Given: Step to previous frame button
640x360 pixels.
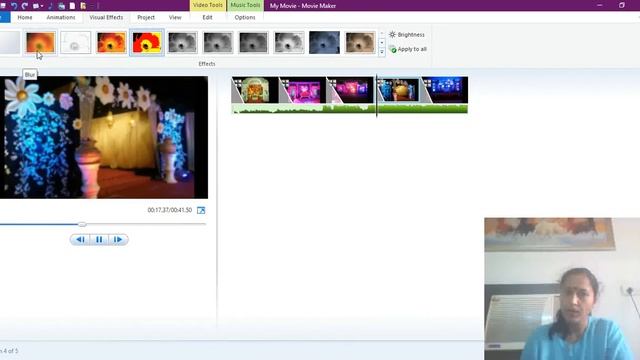Looking at the screenshot, I should pyautogui.click(x=80, y=240).
